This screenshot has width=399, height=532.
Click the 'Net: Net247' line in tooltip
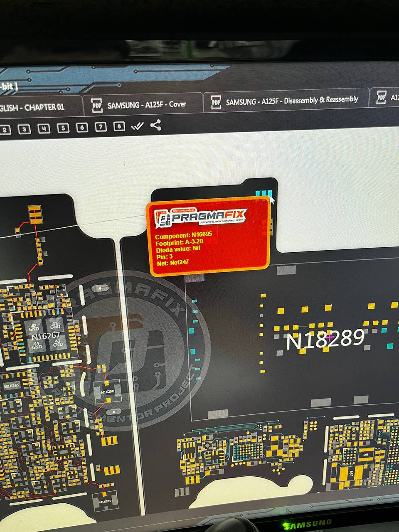[x=173, y=263]
